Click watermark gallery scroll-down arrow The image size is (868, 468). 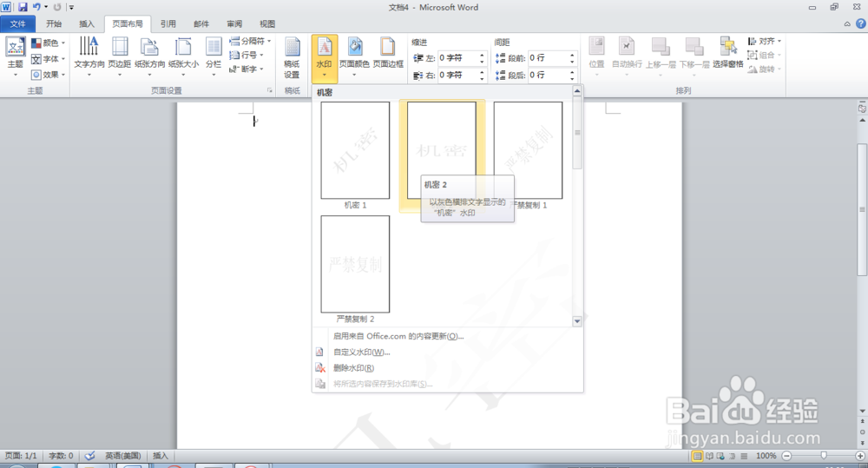(577, 321)
